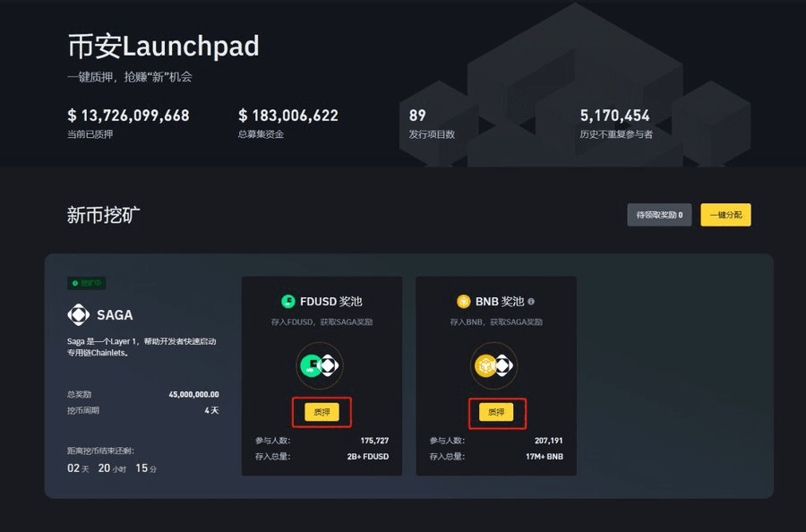Click the 一键质押 tagline under the title
Viewport: 806px width, 532px height.
[130, 77]
